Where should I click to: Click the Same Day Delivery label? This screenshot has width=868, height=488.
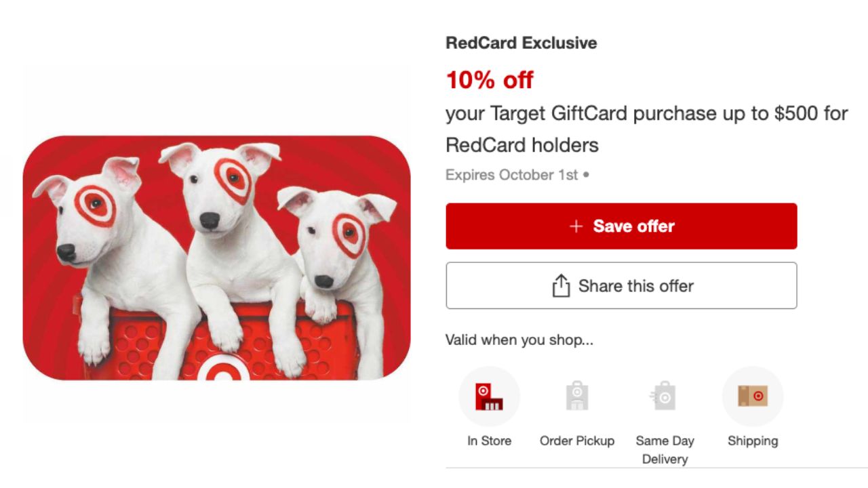click(665, 450)
